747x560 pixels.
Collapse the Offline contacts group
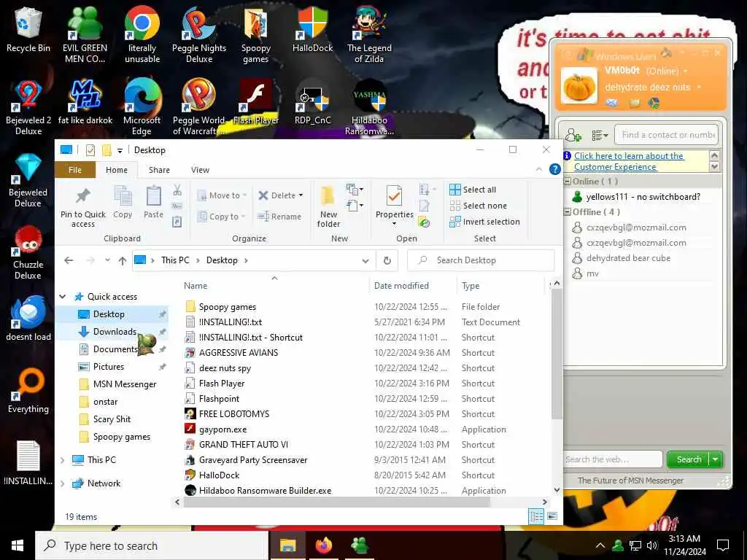point(568,212)
